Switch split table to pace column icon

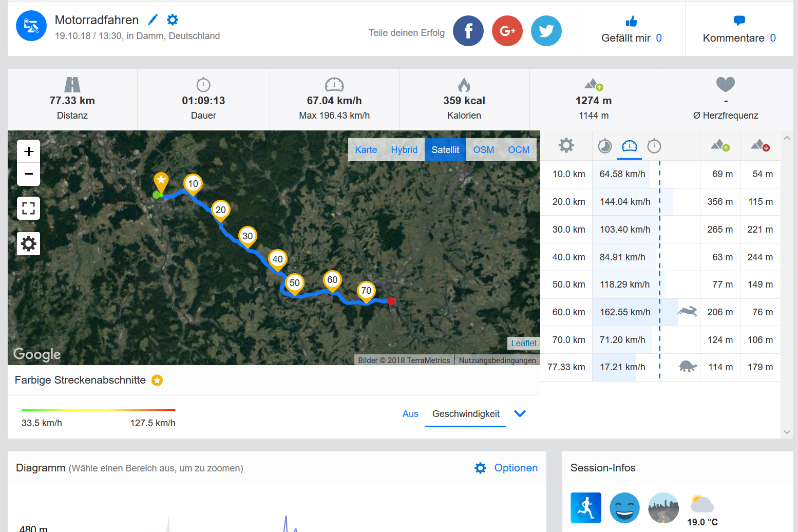[x=605, y=146]
